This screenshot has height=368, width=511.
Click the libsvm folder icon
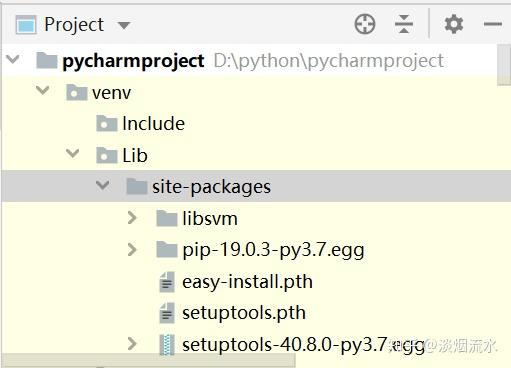tap(167, 218)
